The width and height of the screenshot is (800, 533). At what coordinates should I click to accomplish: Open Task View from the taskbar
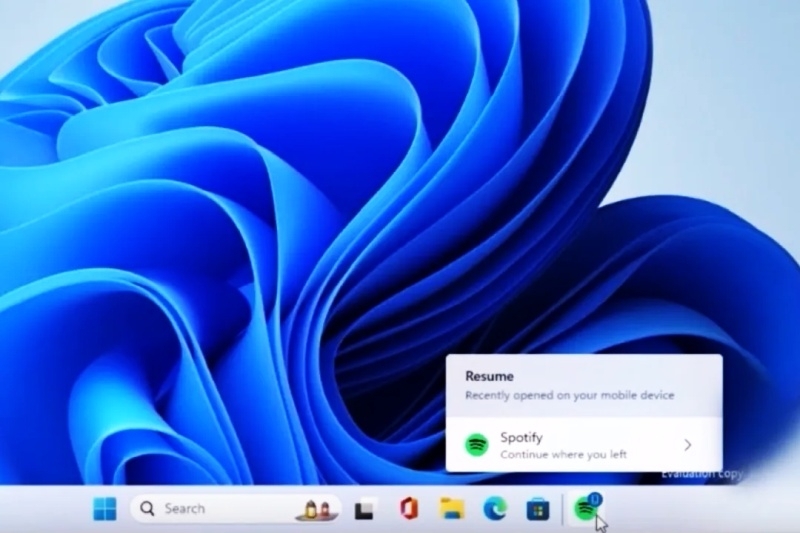[364, 510]
